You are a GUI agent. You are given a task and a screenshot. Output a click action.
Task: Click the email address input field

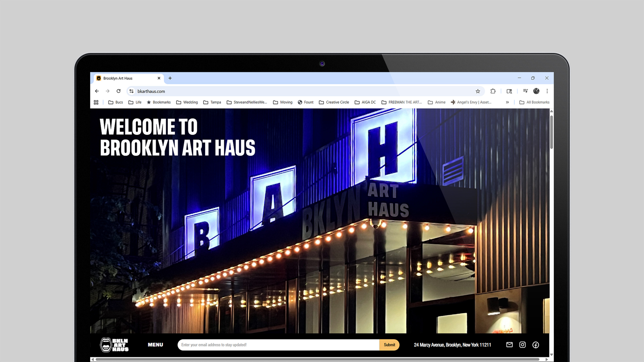click(x=278, y=345)
